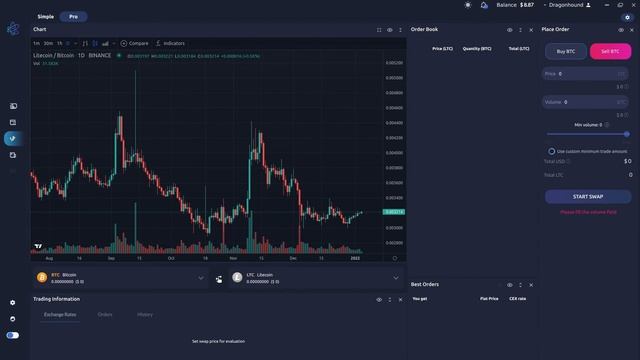Viewport: 640px width, 360px height.
Task: Click the Order Book move handle icon
Action: 520,30
